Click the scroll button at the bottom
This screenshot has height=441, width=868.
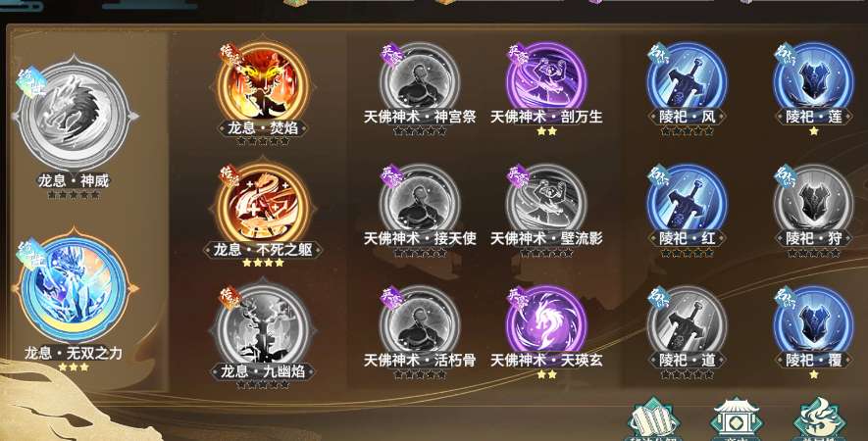click(654, 419)
